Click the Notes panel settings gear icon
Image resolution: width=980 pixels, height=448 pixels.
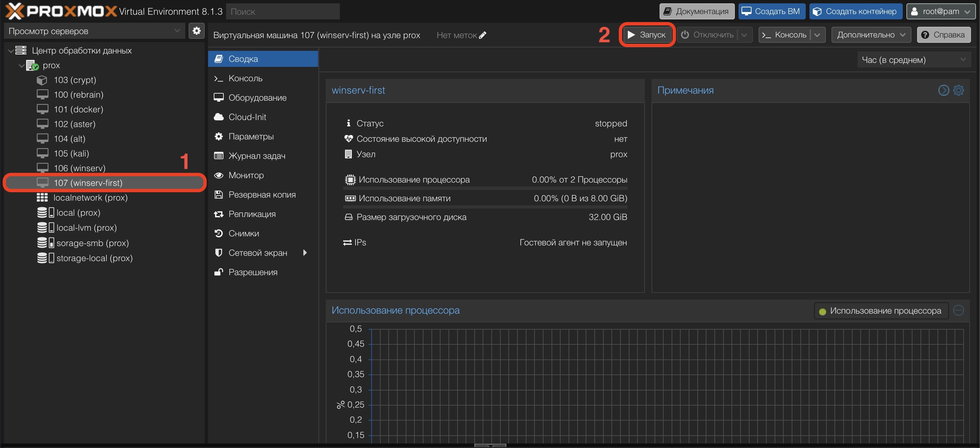click(958, 90)
